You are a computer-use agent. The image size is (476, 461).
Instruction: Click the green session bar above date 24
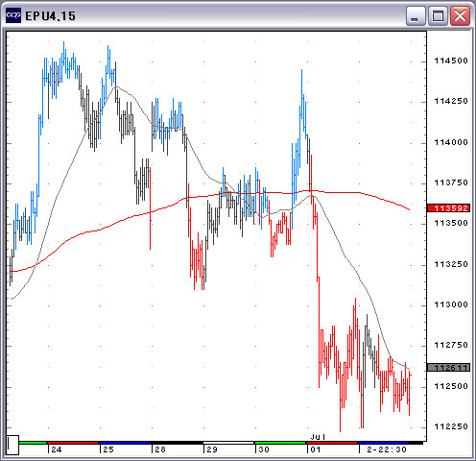[x=33, y=443]
